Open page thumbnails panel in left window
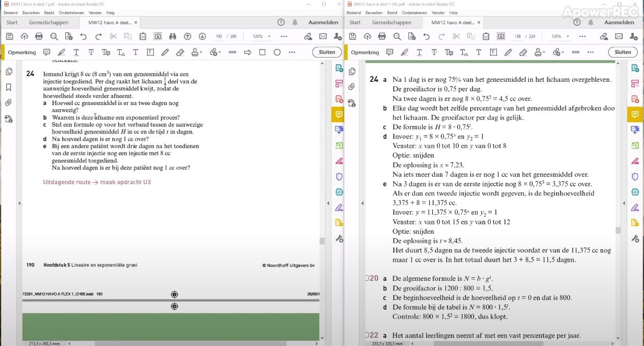Image resolution: width=644 pixels, height=346 pixels. (x=9, y=72)
